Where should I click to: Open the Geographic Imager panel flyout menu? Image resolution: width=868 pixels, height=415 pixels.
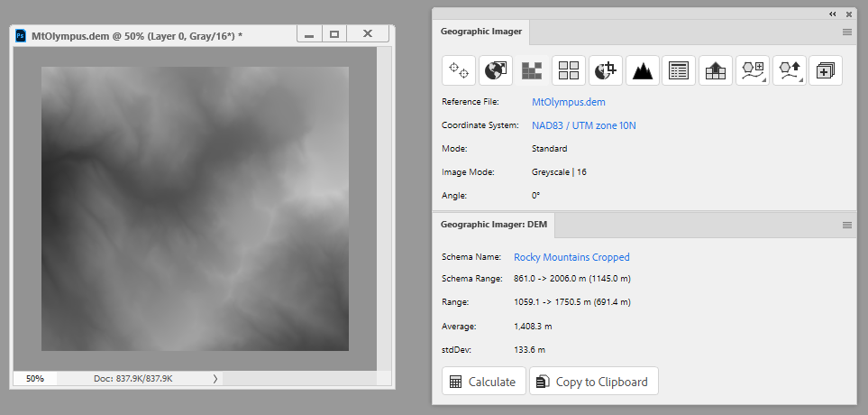(x=847, y=32)
